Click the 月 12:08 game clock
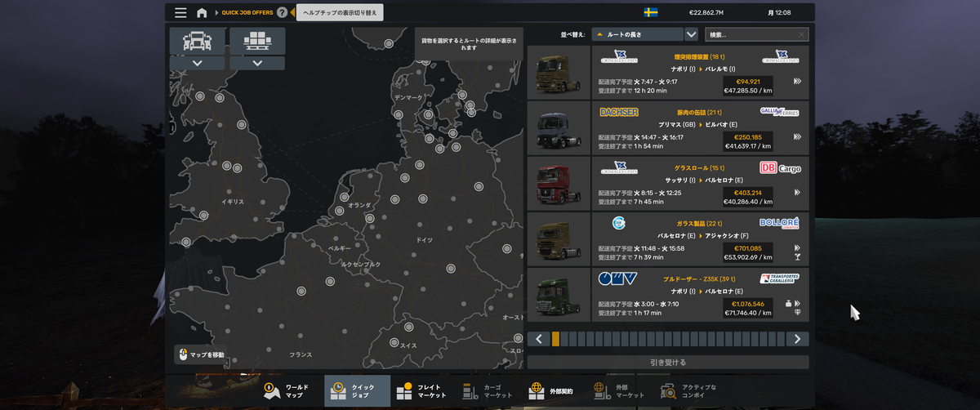The width and height of the screenshot is (980, 410). (779, 13)
